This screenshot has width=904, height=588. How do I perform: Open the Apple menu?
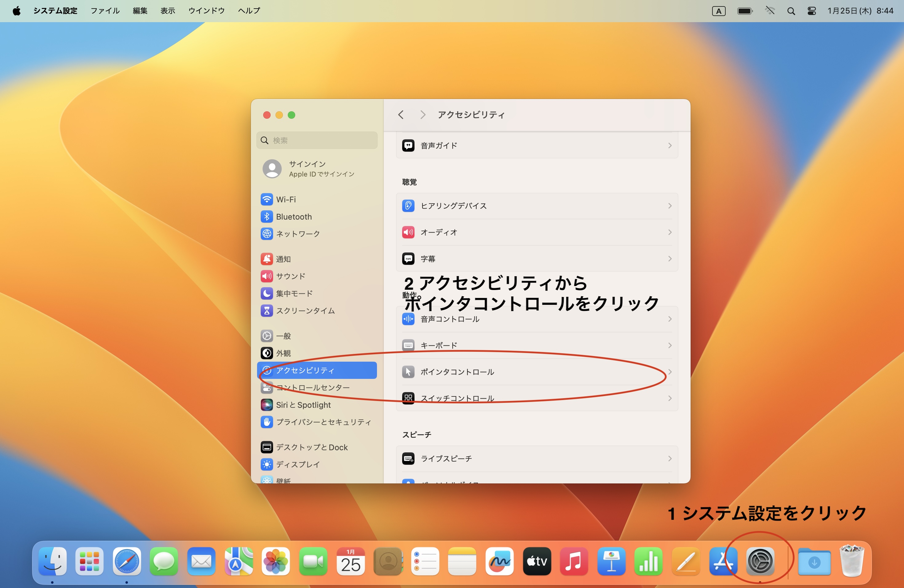[16, 11]
